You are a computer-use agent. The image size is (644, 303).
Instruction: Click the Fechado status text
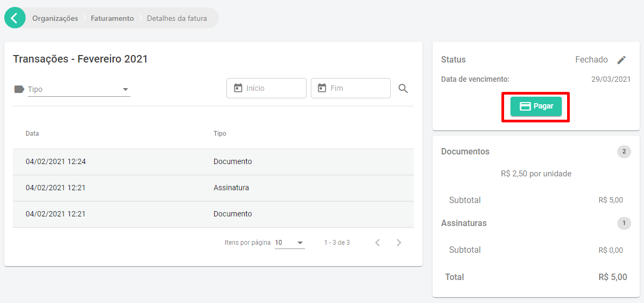(591, 60)
